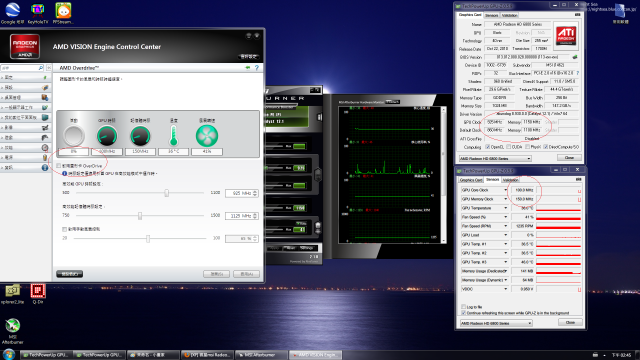Click GPU clock 925 MHz spinner field
640x360 pixels.
click(242, 193)
